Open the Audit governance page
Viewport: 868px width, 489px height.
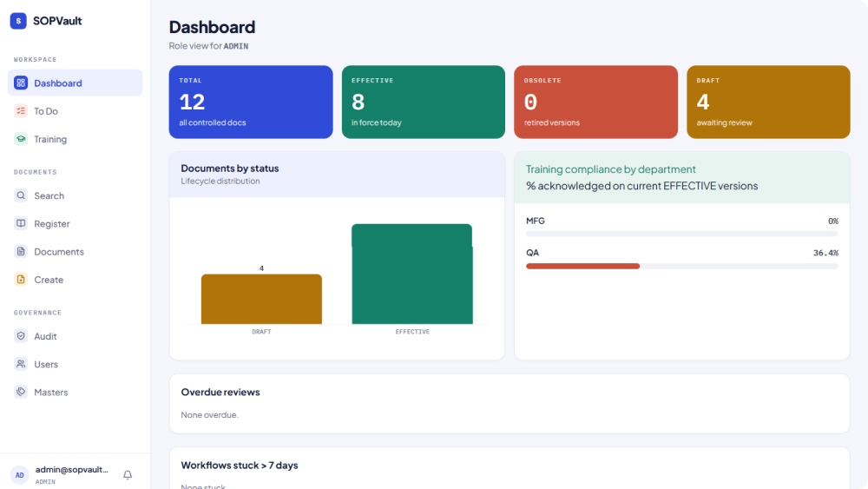(x=76, y=336)
